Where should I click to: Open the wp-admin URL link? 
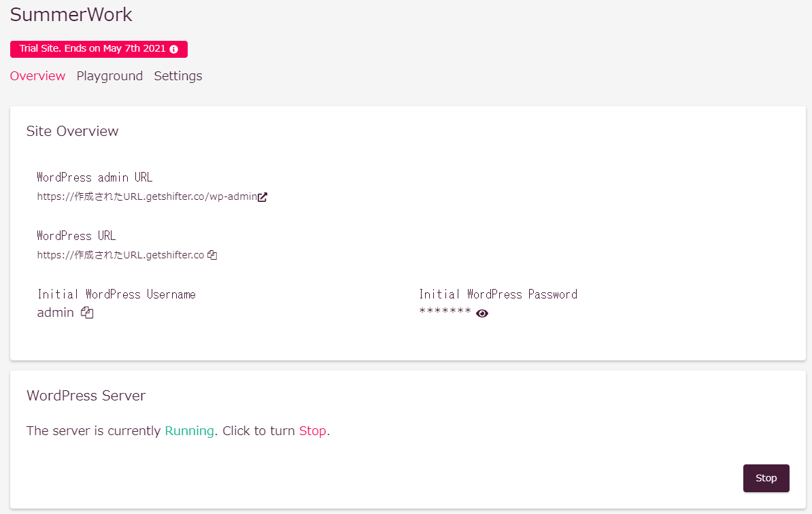147,196
